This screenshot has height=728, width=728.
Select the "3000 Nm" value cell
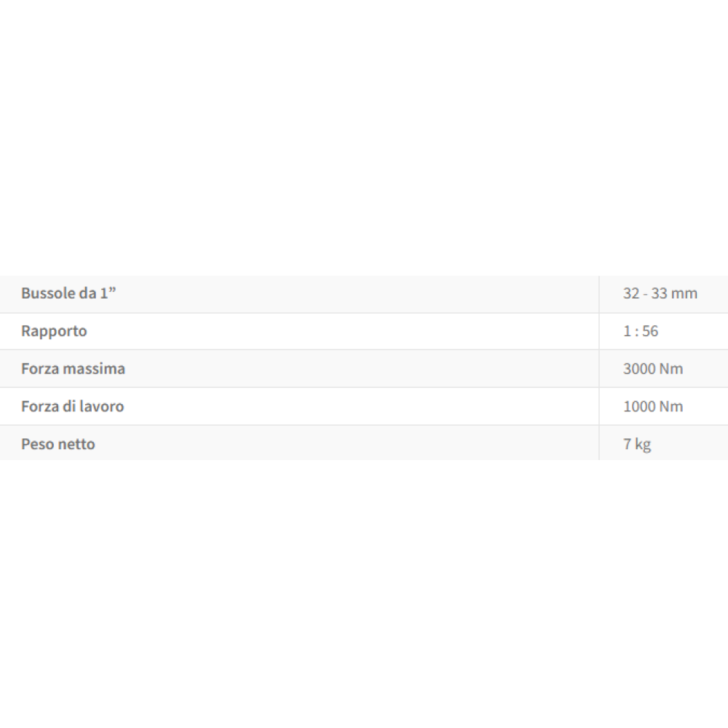point(653,369)
